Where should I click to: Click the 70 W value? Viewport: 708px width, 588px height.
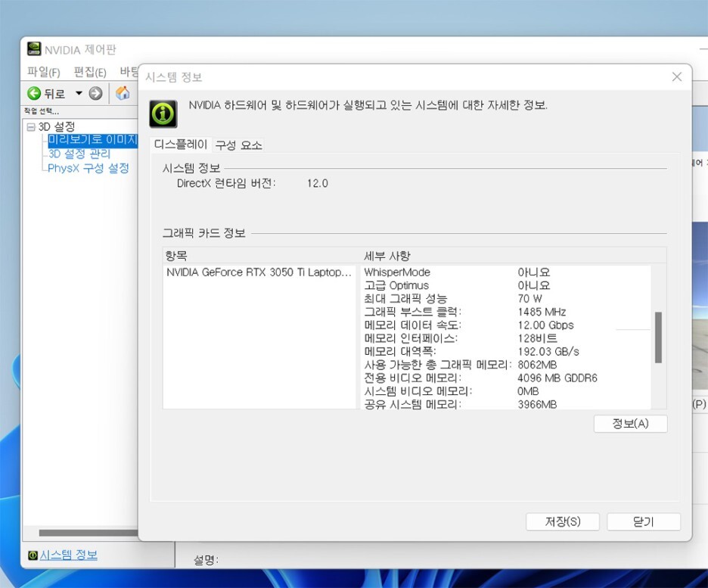530,298
